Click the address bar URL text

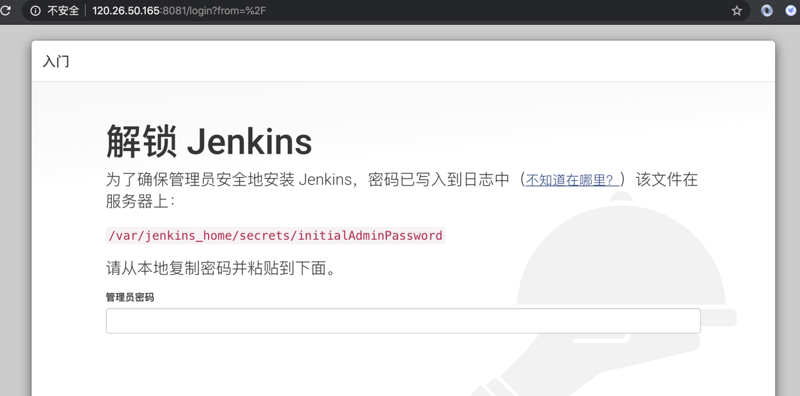pos(179,11)
